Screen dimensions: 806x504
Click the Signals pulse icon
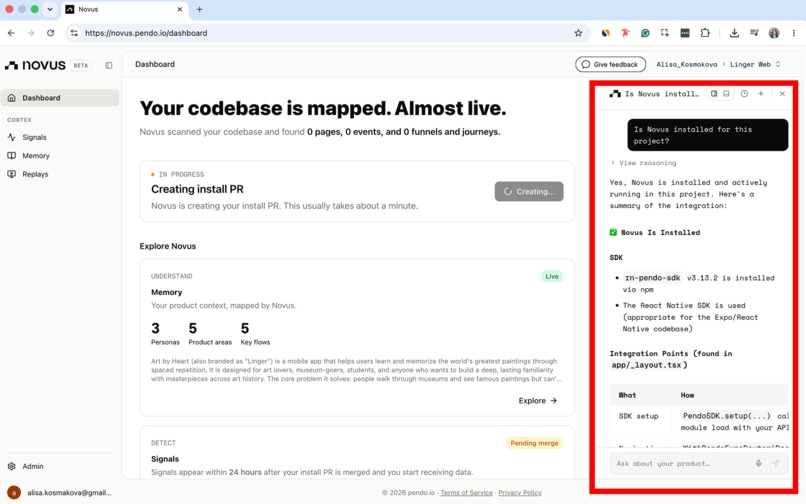[x=11, y=137]
